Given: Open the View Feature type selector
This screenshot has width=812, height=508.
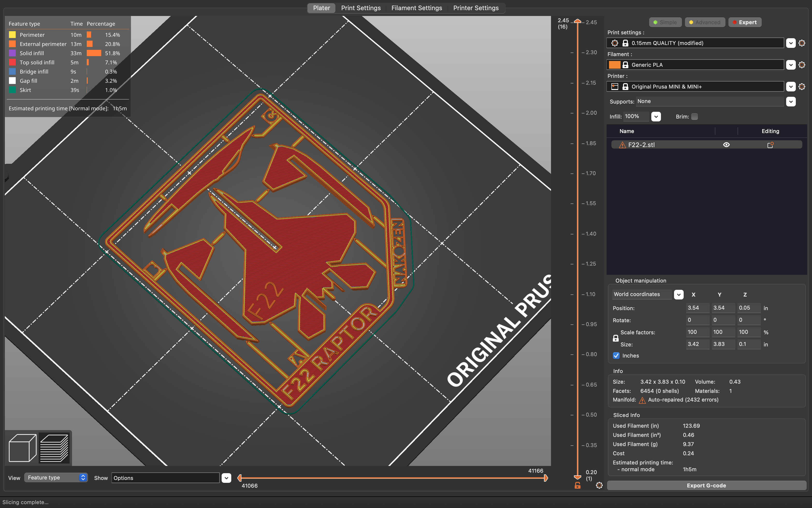Looking at the screenshot, I should point(56,478).
